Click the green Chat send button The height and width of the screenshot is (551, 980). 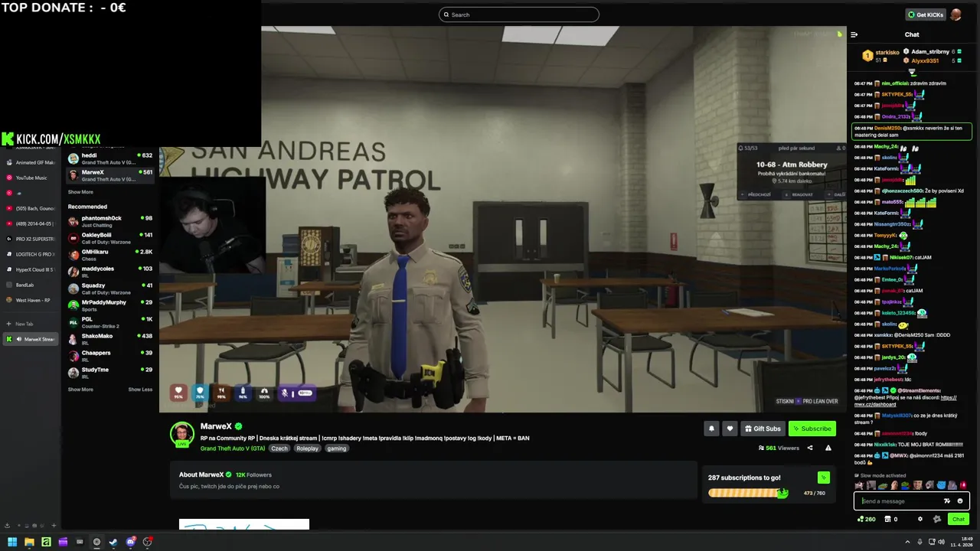click(x=959, y=519)
